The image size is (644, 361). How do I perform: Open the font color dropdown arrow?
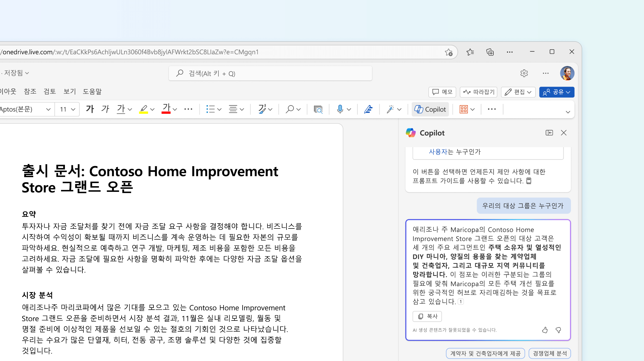coord(175,109)
